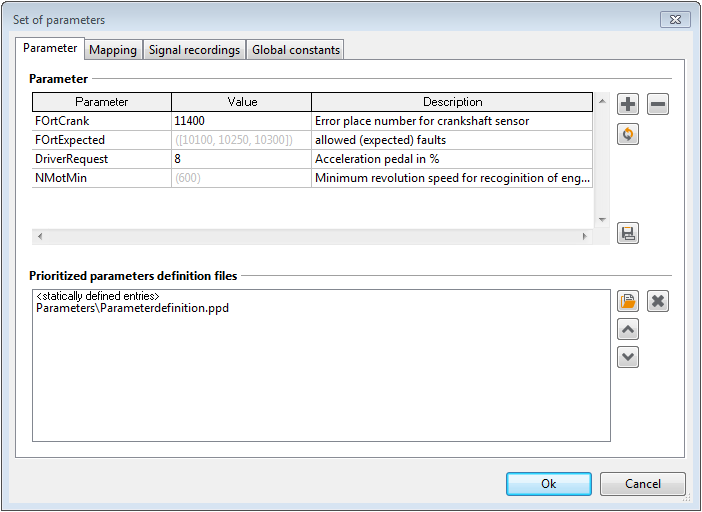The width and height of the screenshot is (702, 512).
Task: Switch to the Mapping tab
Action: pos(113,50)
